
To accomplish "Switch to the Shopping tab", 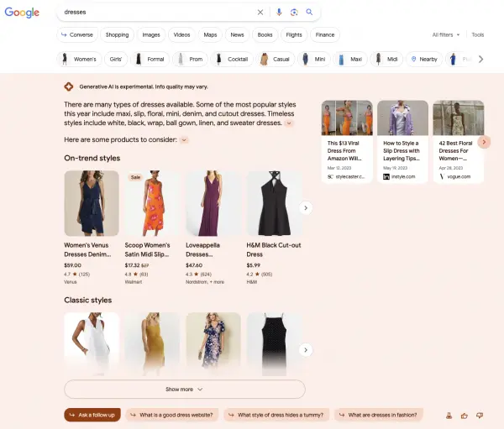I will pos(117,34).
